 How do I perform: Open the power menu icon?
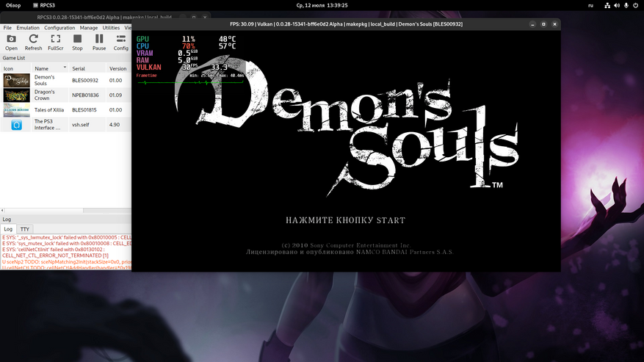click(x=635, y=5)
